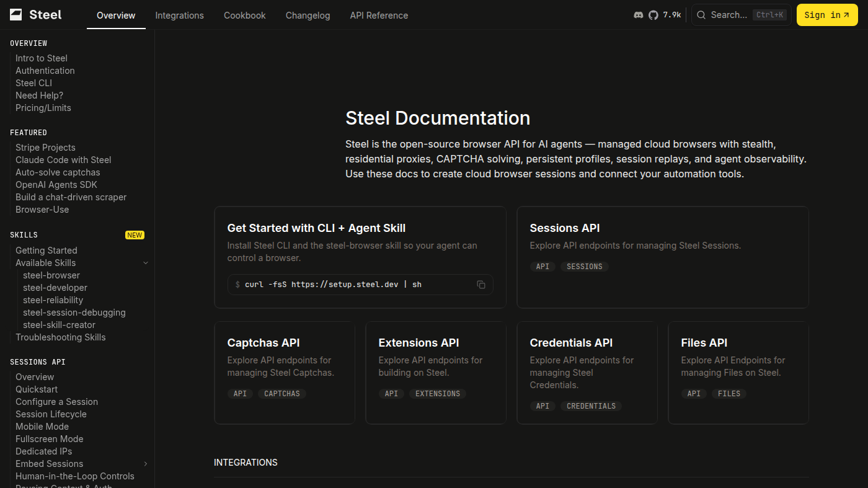Expand the Embed Sessions chevron

[x=146, y=464]
